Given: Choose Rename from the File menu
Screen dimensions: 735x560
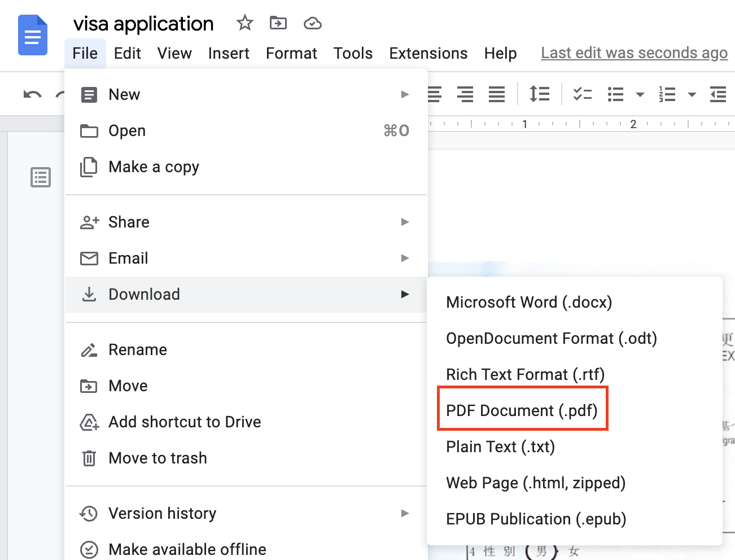Looking at the screenshot, I should coord(246,349).
